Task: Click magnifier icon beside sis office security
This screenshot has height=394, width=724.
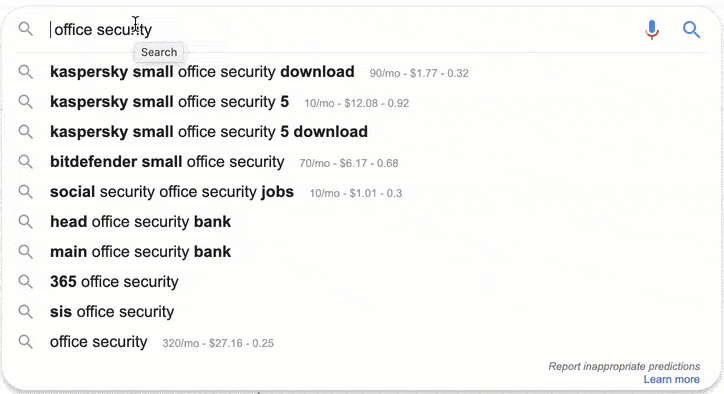Action: (x=25, y=312)
